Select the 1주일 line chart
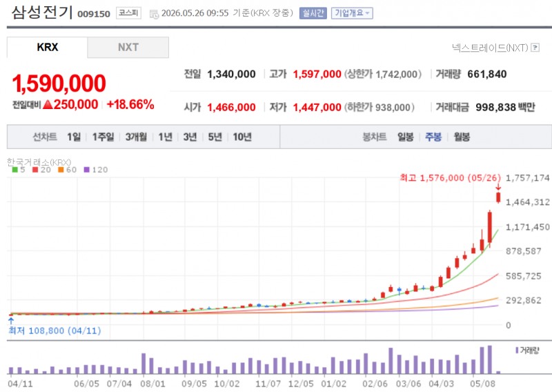Screen dimensions: 552x392 103,137
